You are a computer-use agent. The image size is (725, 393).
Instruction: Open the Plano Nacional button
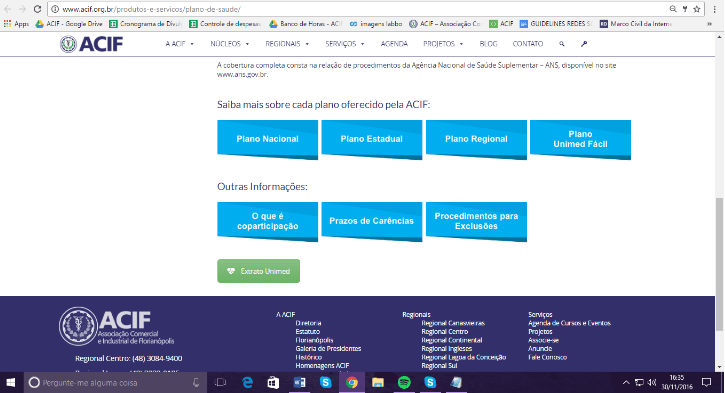[x=267, y=139]
